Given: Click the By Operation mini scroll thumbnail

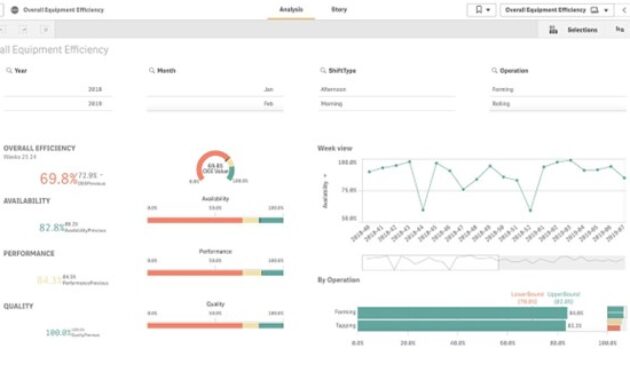Looking at the screenshot, I should pos(616,319).
